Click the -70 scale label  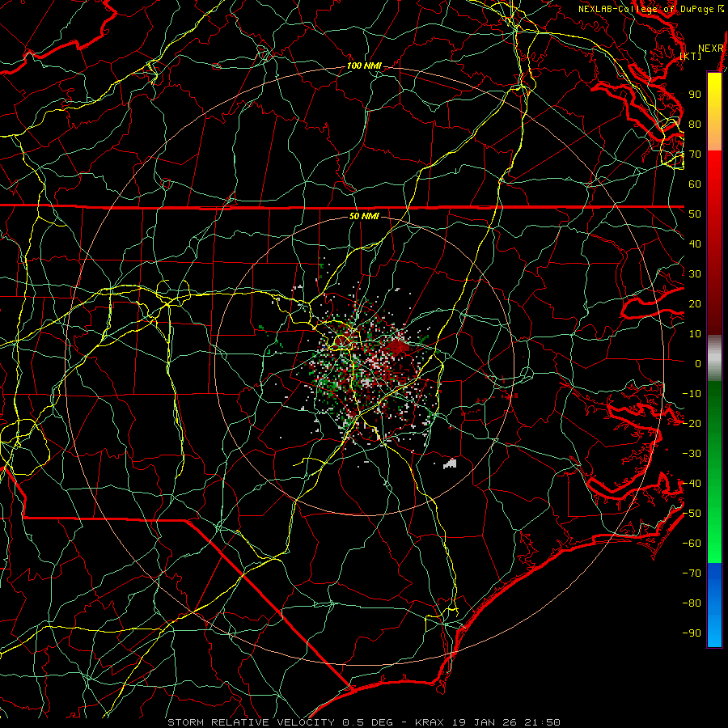pos(692,574)
